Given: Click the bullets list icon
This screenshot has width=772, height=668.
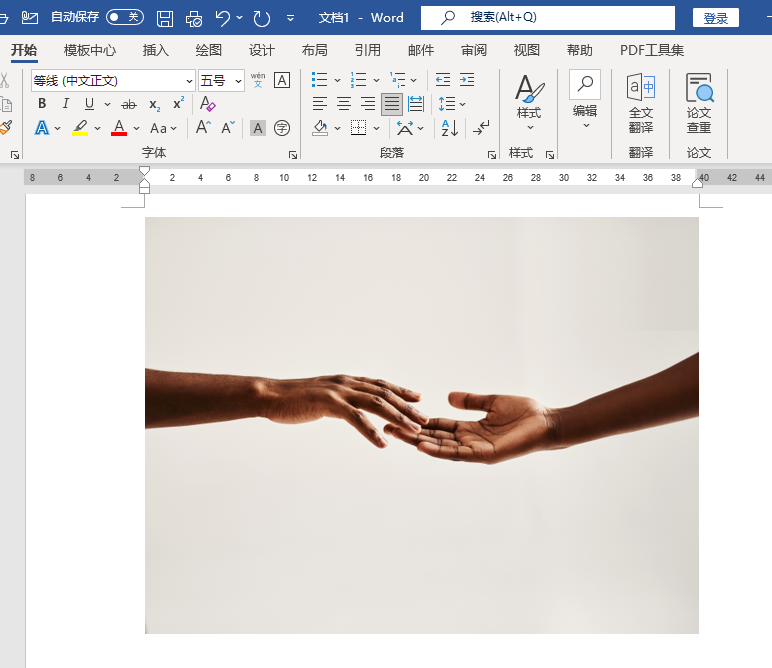Looking at the screenshot, I should [x=320, y=80].
